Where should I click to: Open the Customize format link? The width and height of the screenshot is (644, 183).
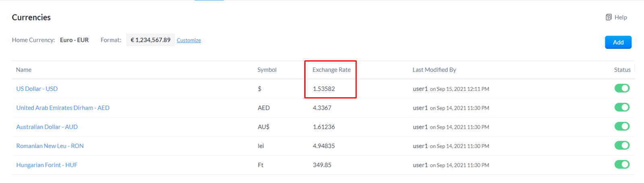(189, 40)
